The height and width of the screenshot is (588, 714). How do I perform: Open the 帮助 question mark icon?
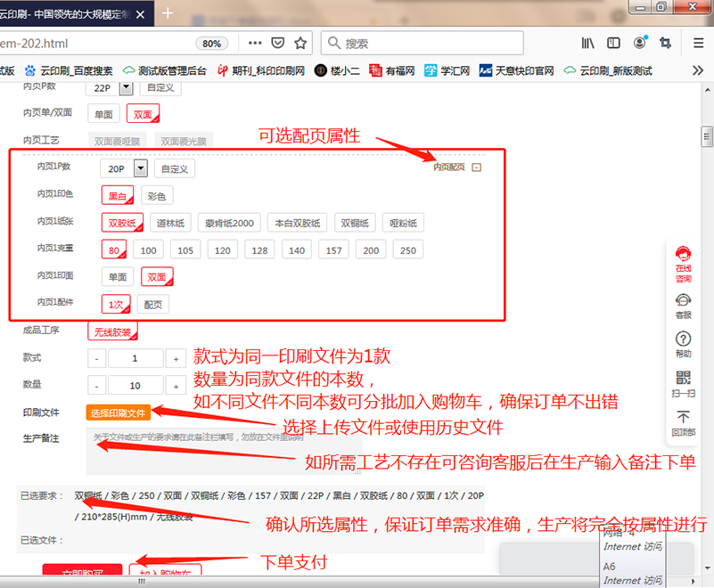click(682, 337)
